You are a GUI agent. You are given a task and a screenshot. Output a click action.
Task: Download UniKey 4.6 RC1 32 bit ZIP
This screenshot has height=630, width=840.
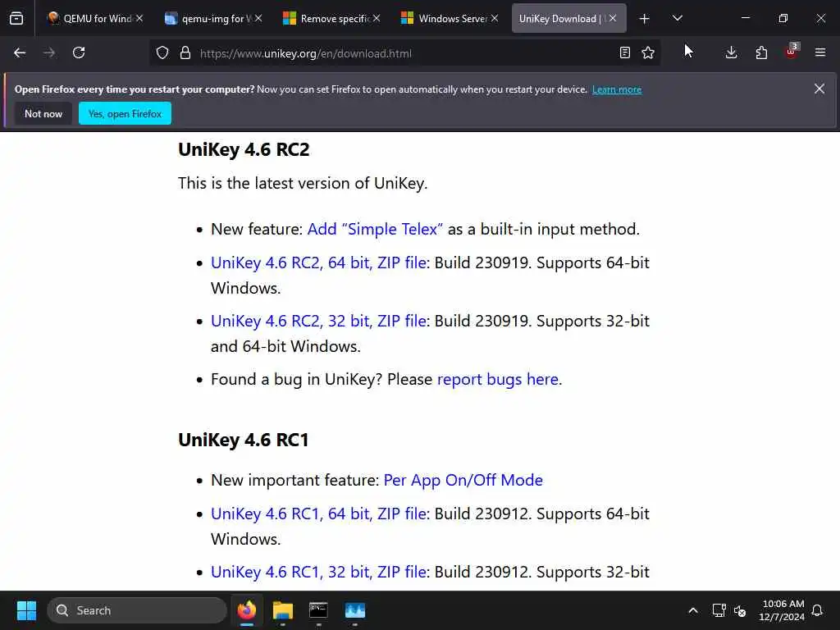[x=319, y=572]
